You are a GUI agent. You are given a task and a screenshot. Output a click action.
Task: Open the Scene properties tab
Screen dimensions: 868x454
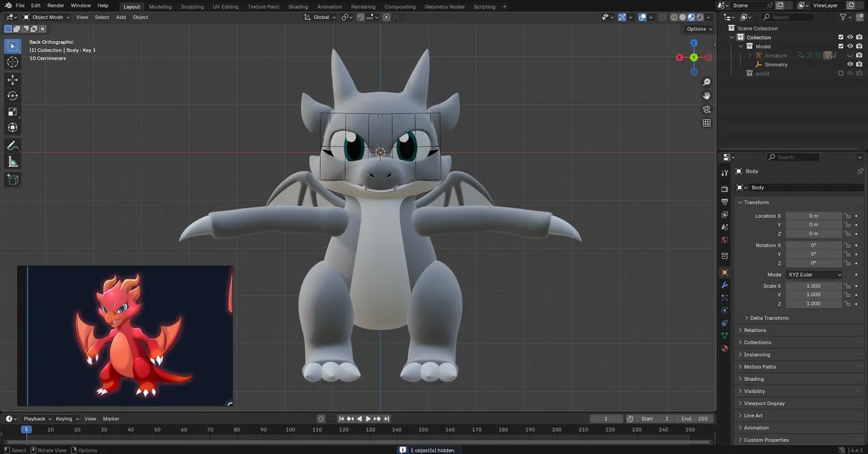tap(724, 227)
